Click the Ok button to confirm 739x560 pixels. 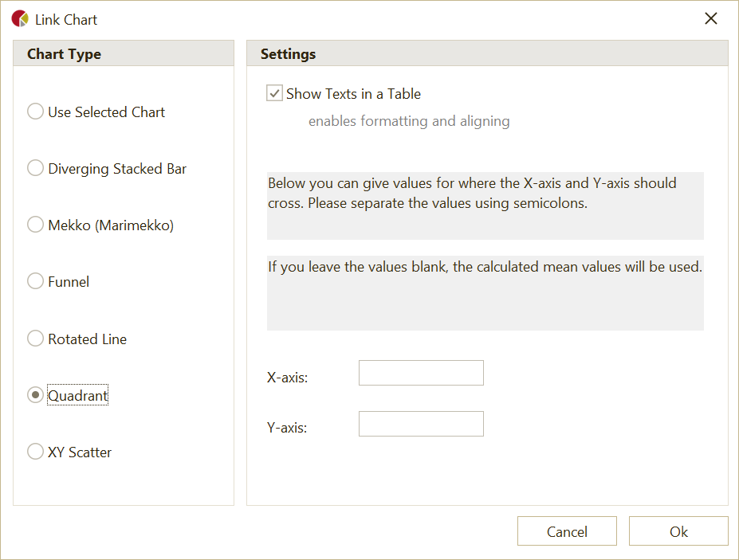click(x=678, y=531)
